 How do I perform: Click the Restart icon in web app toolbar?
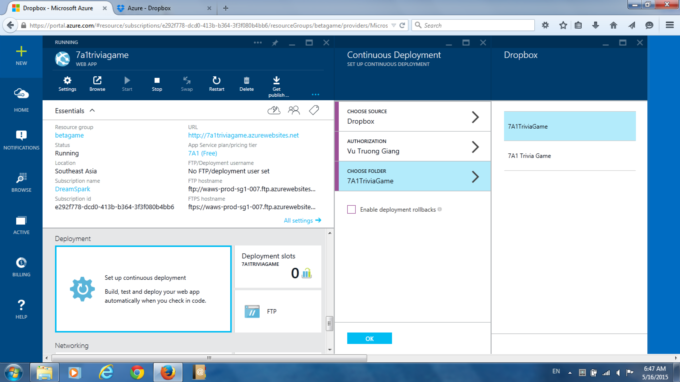(216, 84)
